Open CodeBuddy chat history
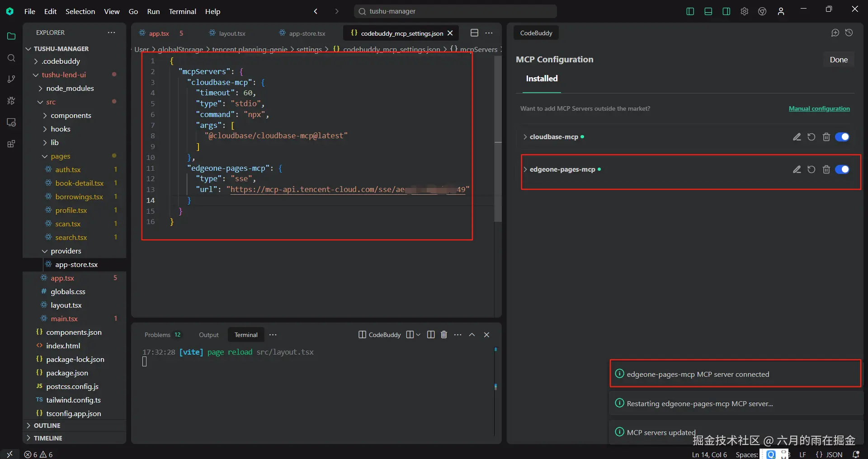This screenshot has height=459, width=868. [849, 33]
